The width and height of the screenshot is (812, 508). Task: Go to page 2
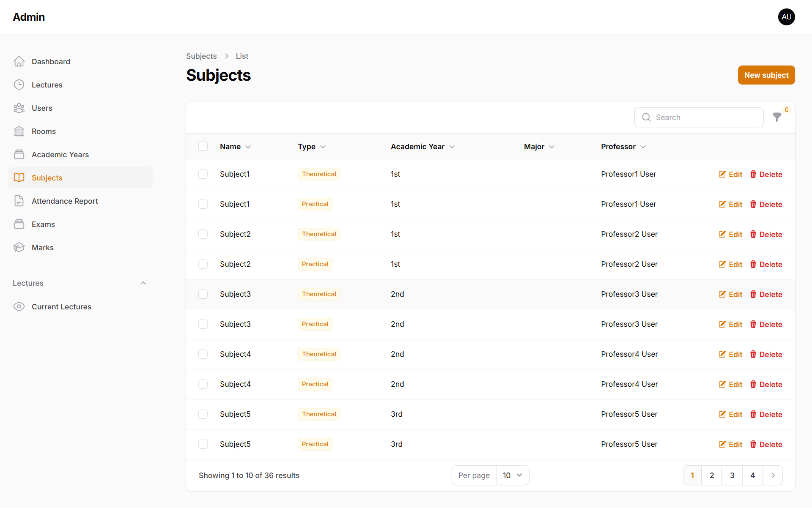(712, 475)
